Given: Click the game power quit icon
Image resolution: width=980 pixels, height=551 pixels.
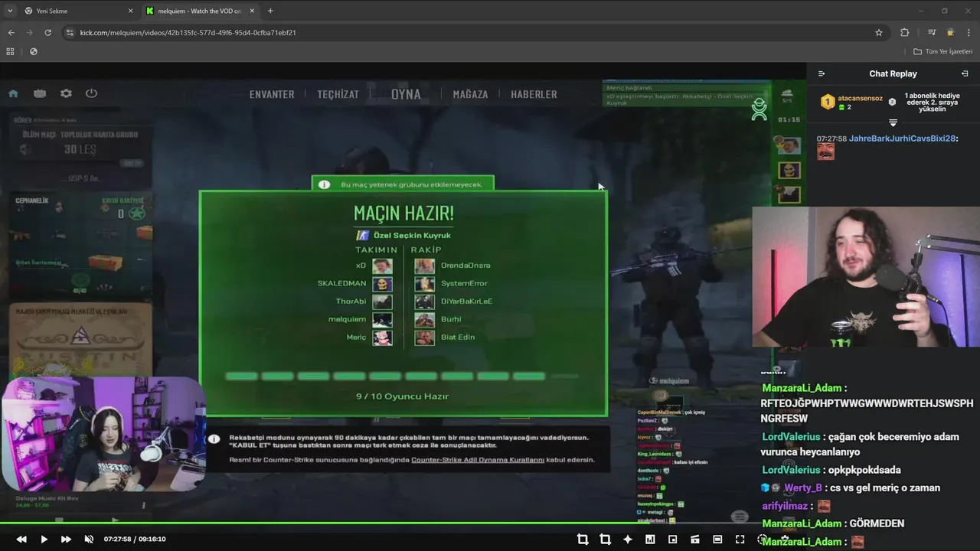Looking at the screenshot, I should click(x=92, y=93).
